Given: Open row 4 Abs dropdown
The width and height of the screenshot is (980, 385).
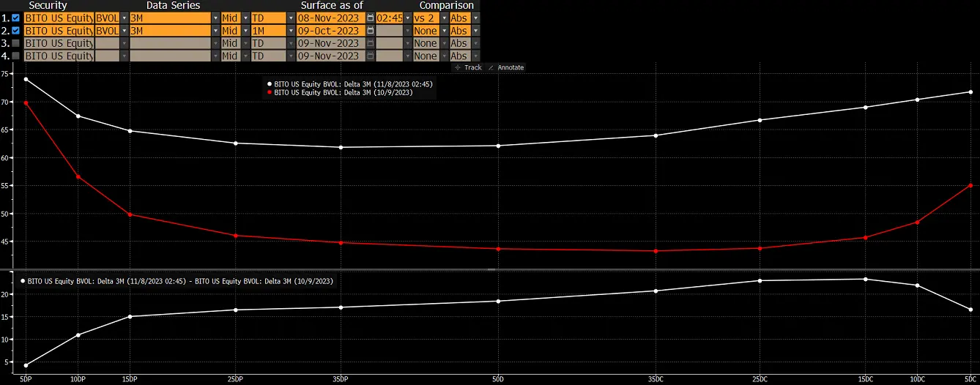Looking at the screenshot, I should click(x=476, y=56).
